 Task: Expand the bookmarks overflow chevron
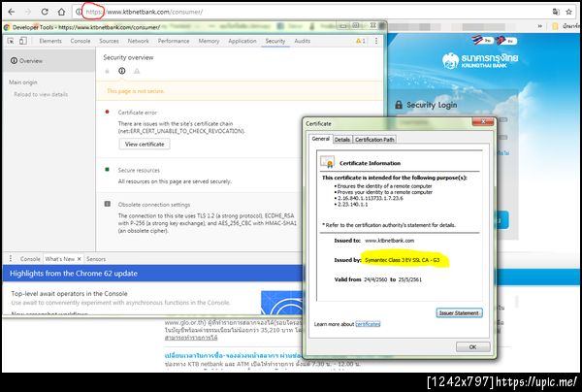(x=539, y=26)
